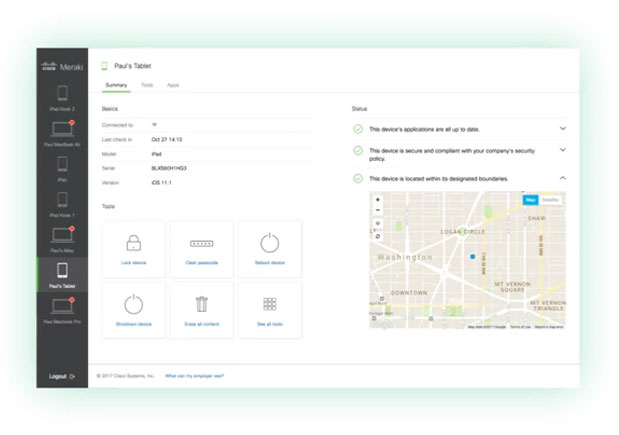Select iPad Kiosk 2 in sidebar

click(62, 96)
